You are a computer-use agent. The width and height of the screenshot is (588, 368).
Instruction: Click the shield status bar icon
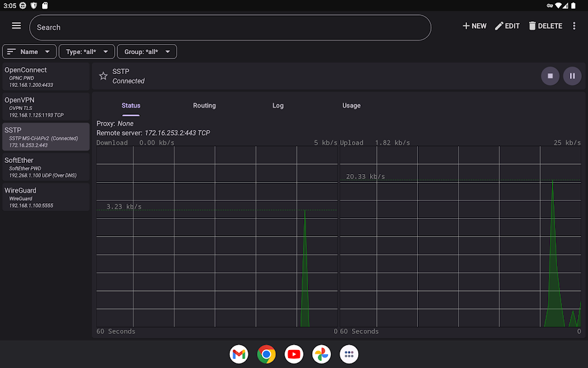tap(34, 6)
